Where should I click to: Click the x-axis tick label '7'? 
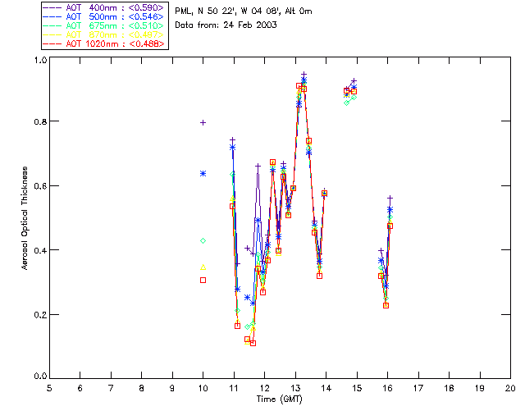pyautogui.click(x=111, y=388)
